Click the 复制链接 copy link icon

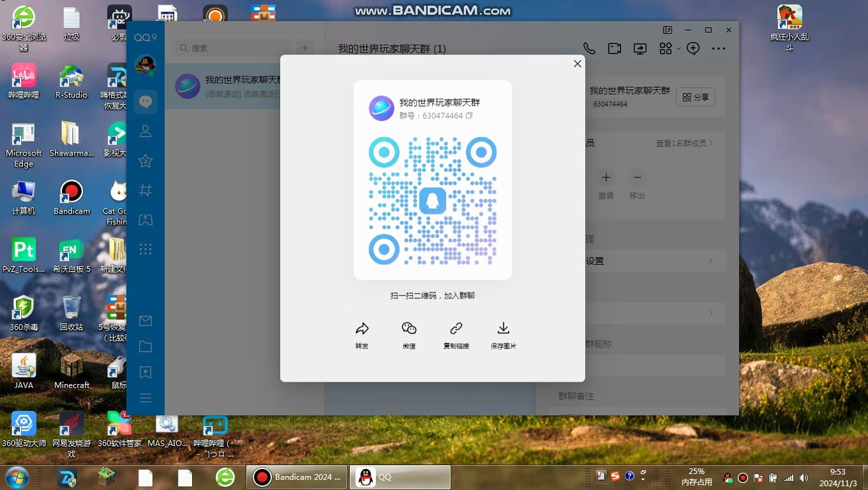click(456, 329)
